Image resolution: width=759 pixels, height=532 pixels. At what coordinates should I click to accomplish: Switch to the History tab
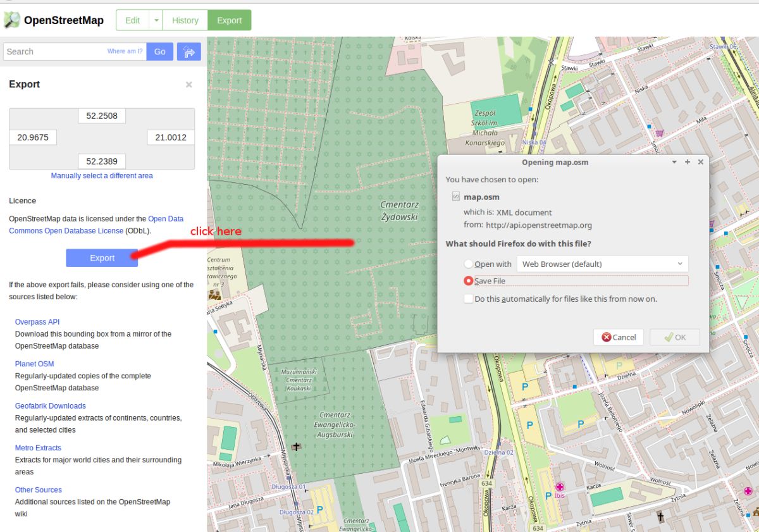185,20
